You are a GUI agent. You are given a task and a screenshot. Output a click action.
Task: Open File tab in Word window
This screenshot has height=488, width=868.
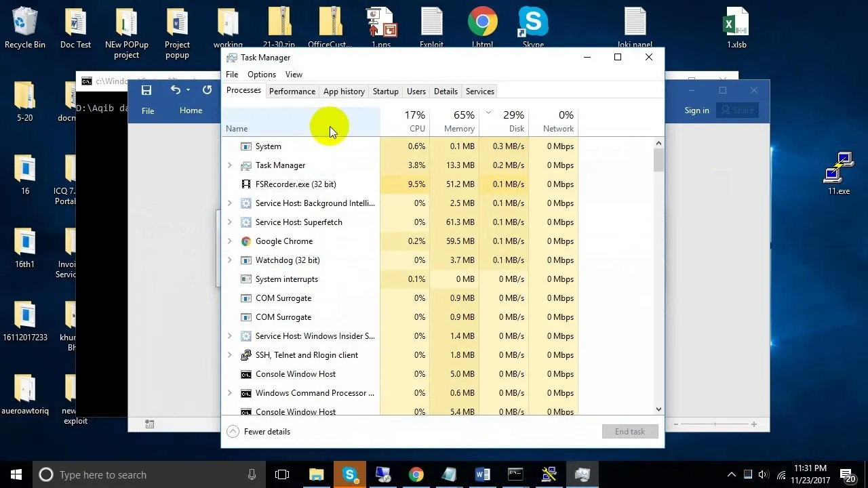pos(148,110)
